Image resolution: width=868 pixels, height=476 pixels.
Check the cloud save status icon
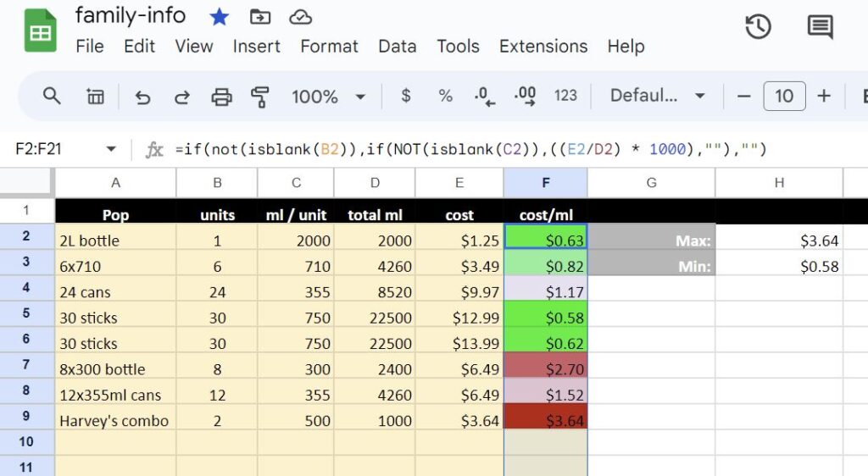tap(300, 17)
